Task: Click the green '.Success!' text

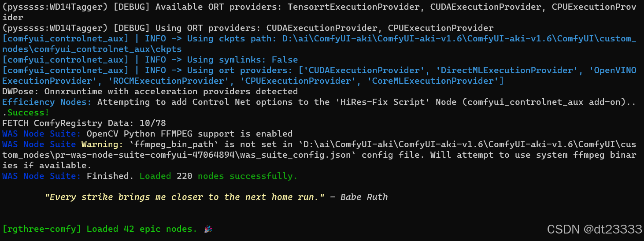Action: click(26, 113)
